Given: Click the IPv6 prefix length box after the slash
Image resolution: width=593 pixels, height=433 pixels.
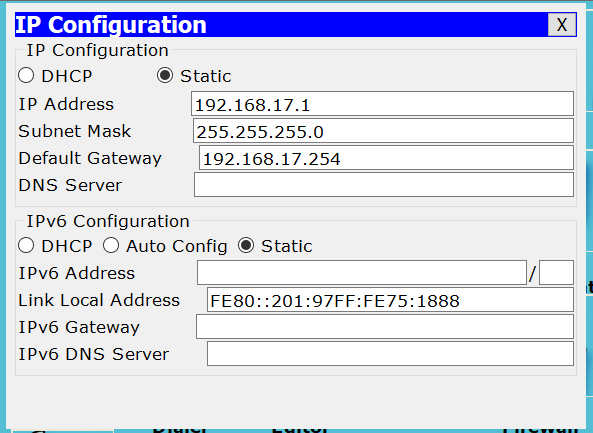Looking at the screenshot, I should point(556,273).
